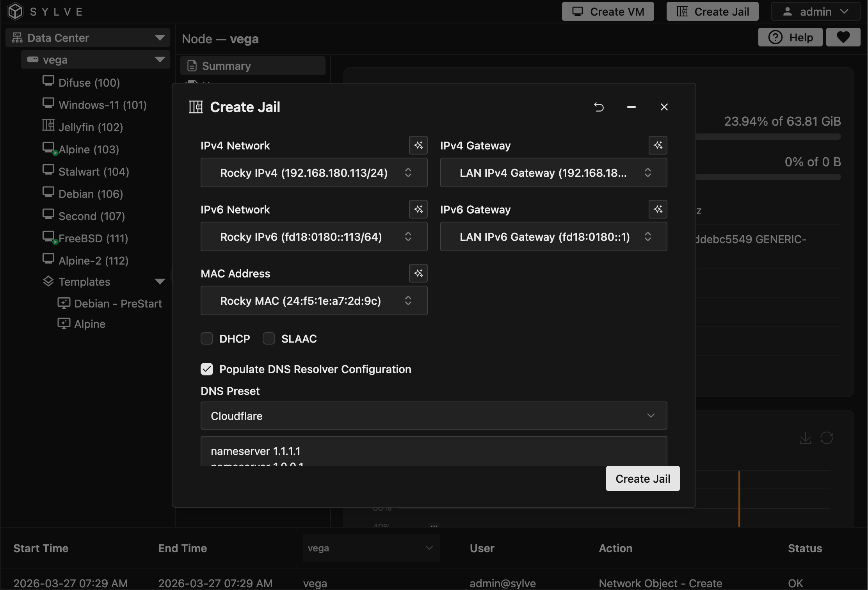Submit with the dialog's Create Jail button
This screenshot has width=868, height=590.
click(x=643, y=478)
